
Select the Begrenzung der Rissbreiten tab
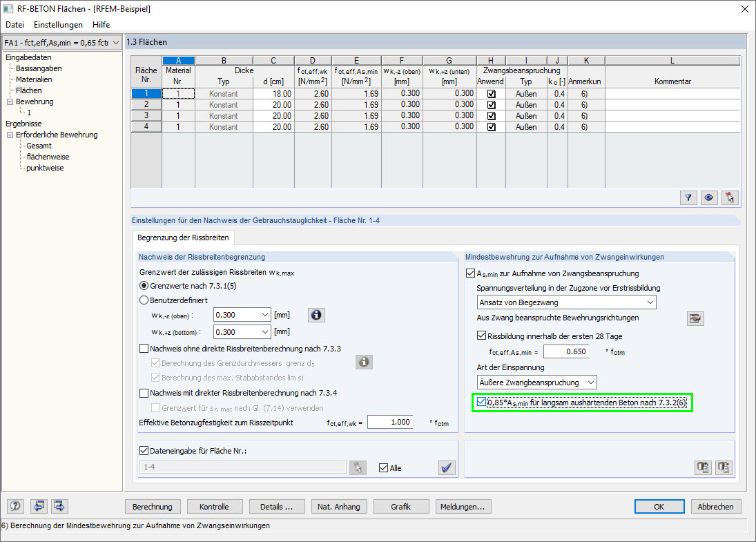pos(184,238)
